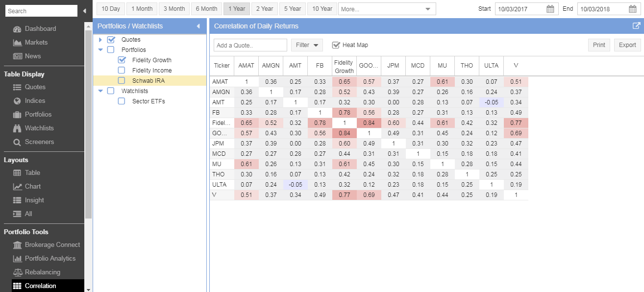This screenshot has height=292, width=644.
Task: Select the 6 Month range
Action: pos(207,9)
